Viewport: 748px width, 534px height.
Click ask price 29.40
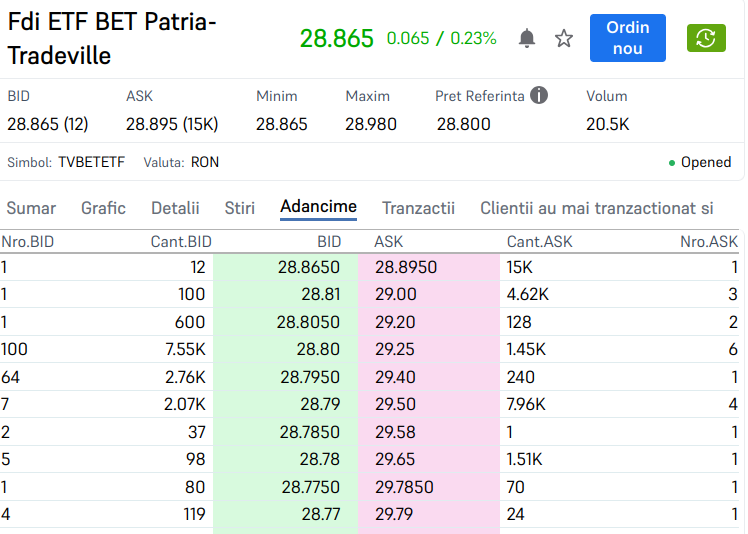pos(395,377)
